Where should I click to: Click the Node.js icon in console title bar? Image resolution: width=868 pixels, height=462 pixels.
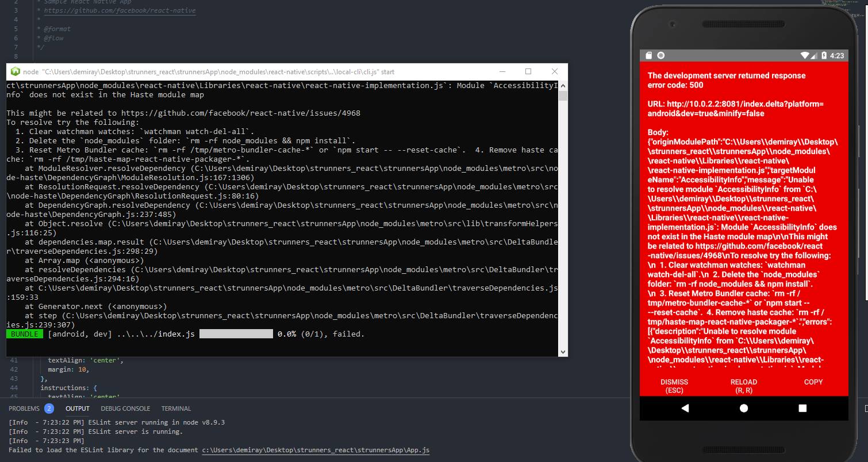[14, 72]
